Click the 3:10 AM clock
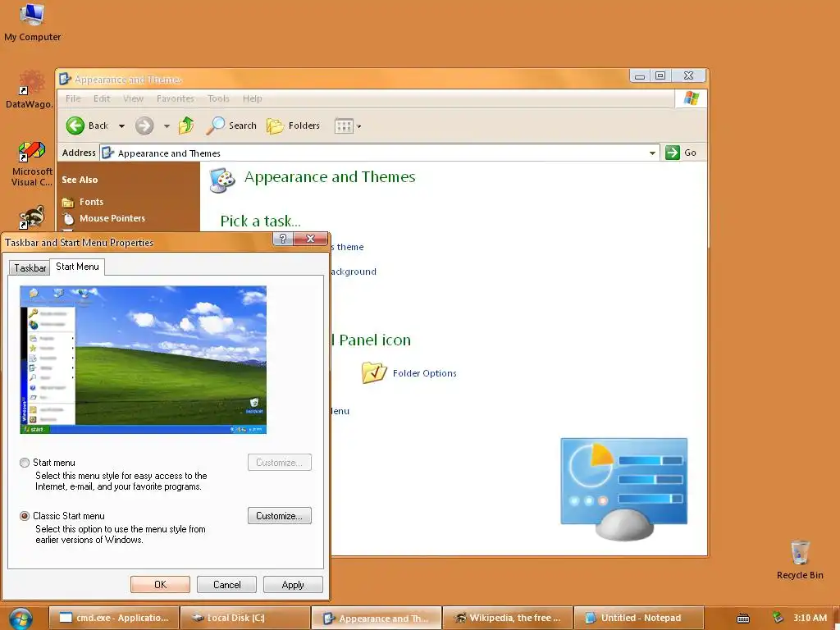The width and height of the screenshot is (840, 630). coord(810,618)
